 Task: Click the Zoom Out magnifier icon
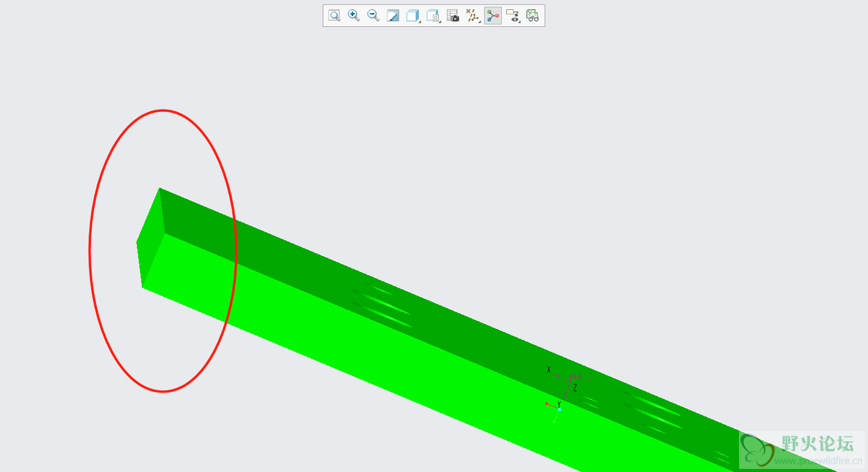point(373,16)
